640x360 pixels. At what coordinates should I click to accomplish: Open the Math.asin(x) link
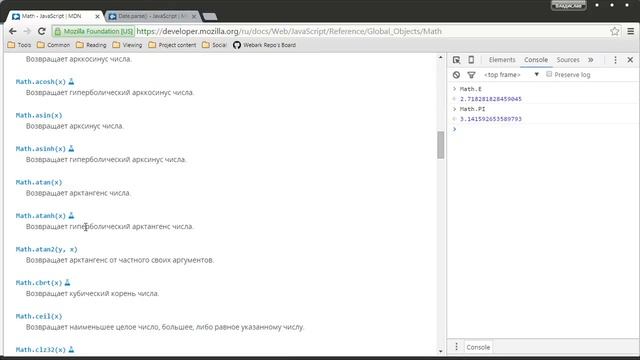pyautogui.click(x=39, y=115)
